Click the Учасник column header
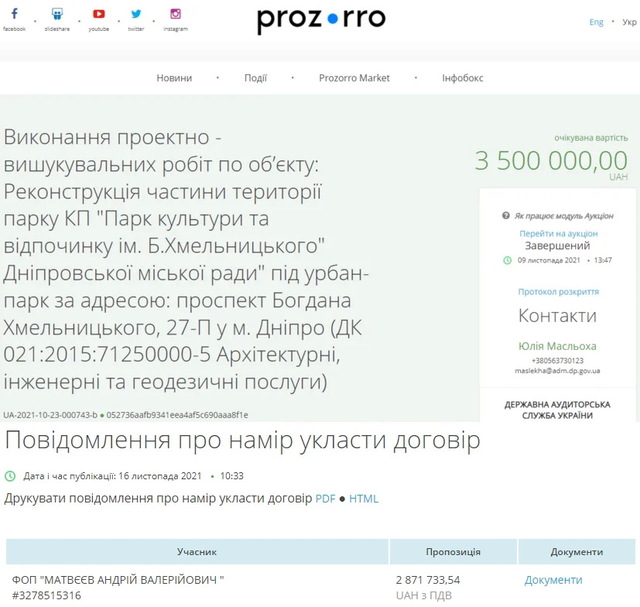 click(197, 552)
